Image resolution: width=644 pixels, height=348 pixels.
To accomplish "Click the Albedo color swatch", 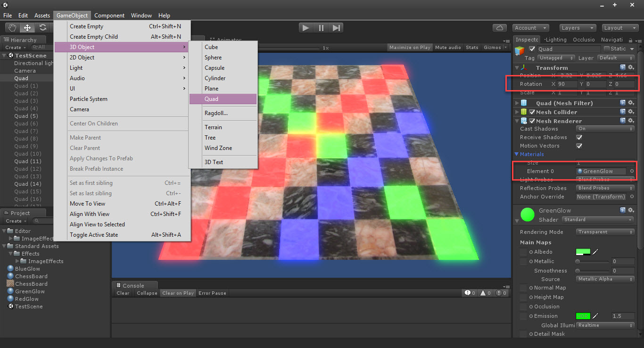I will [x=583, y=252].
